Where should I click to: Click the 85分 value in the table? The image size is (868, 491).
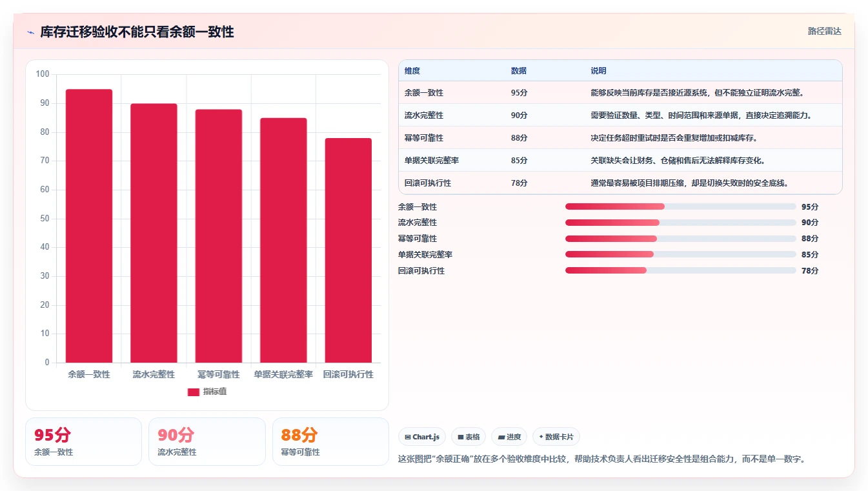tap(519, 161)
